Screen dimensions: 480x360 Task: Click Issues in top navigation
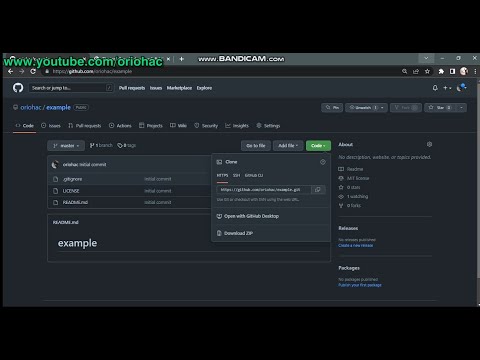tap(156, 88)
